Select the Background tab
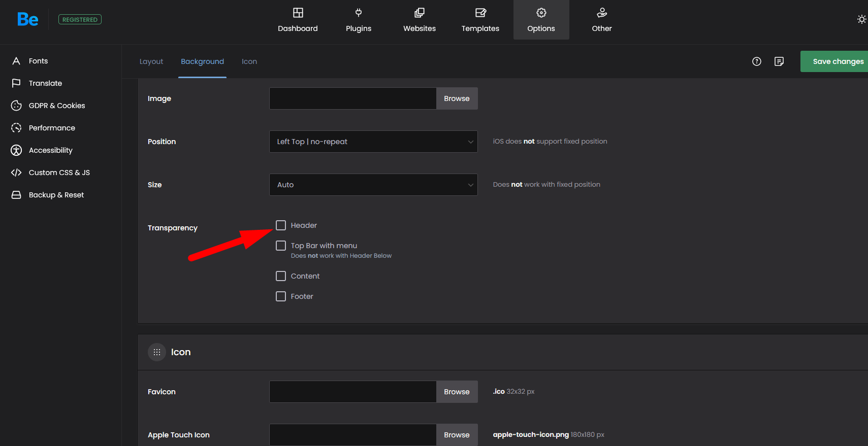 point(202,61)
